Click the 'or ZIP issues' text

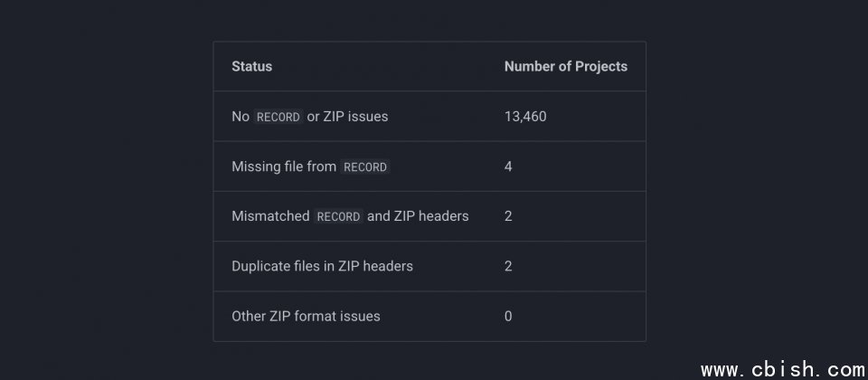coord(347,117)
